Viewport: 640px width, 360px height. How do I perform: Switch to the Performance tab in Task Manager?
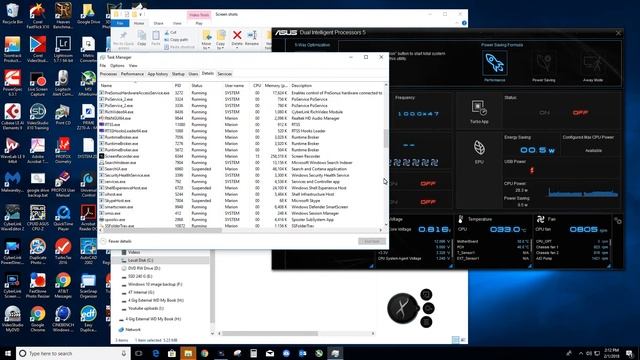132,74
